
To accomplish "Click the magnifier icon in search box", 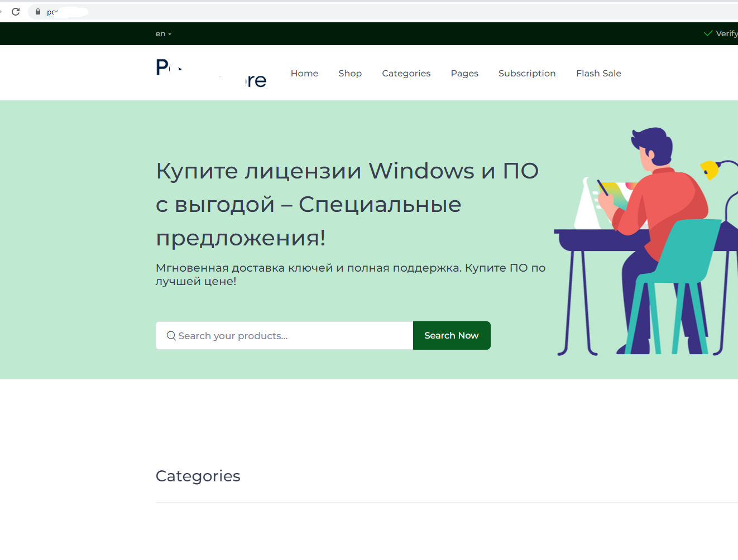I will 171,336.
